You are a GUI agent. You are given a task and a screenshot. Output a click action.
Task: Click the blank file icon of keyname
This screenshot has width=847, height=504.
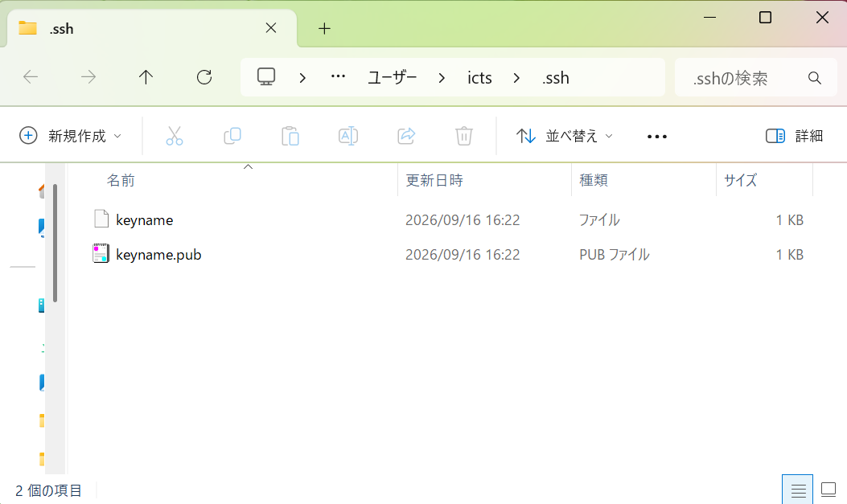pos(101,219)
